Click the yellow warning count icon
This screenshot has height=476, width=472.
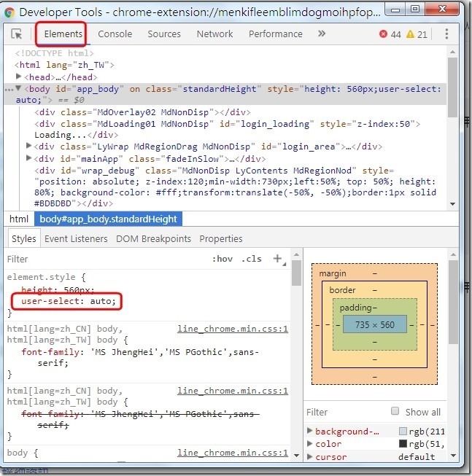click(x=410, y=34)
